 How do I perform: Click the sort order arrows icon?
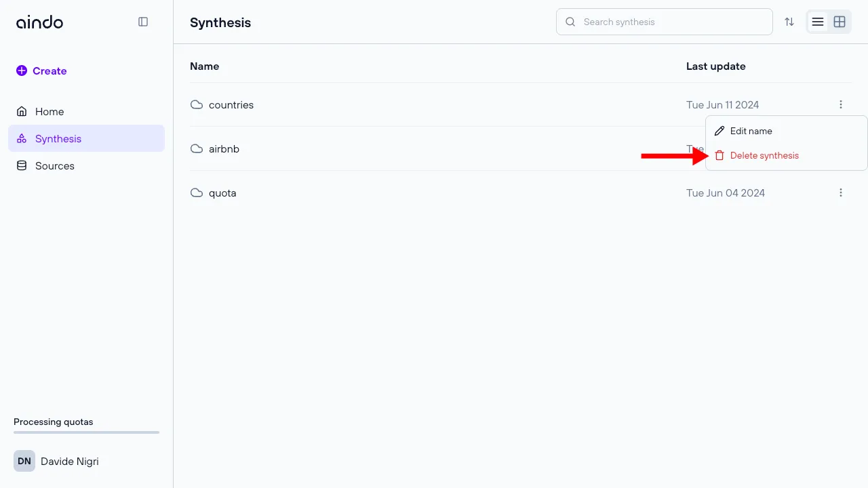(789, 22)
